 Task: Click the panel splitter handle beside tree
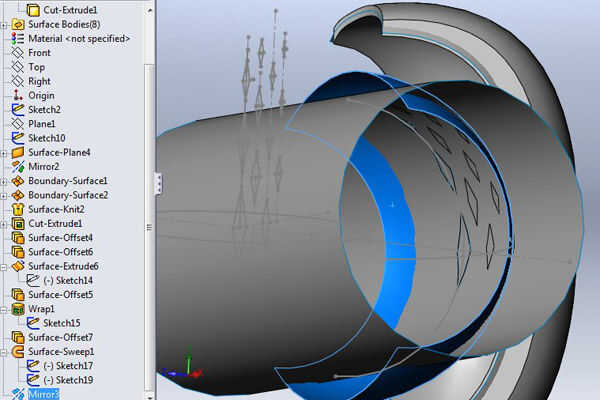point(158,184)
